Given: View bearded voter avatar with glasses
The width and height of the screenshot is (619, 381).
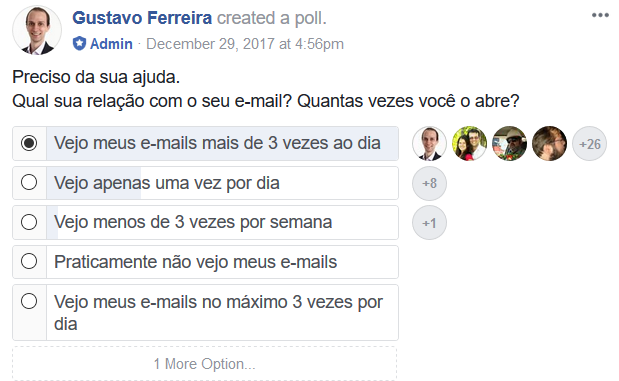Looking at the screenshot, I should pyautogui.click(x=549, y=144).
